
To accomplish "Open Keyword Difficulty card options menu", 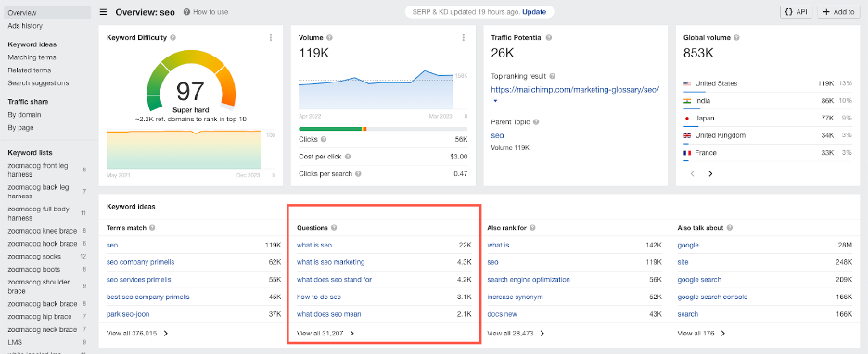I will (x=271, y=38).
